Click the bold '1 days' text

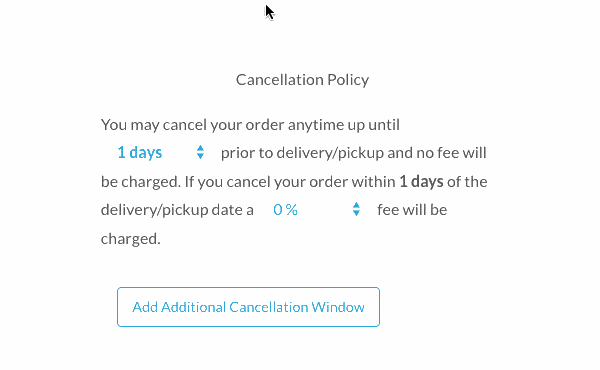click(421, 181)
